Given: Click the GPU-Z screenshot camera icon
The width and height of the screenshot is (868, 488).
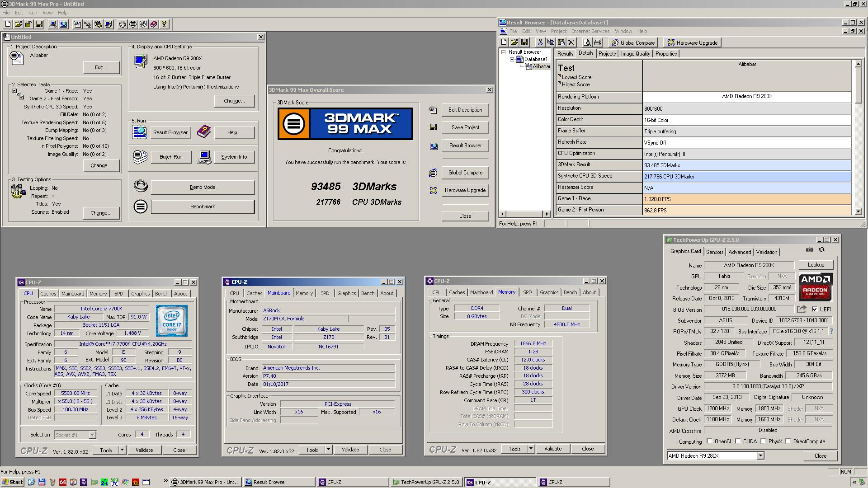Looking at the screenshot, I should click(x=810, y=250).
